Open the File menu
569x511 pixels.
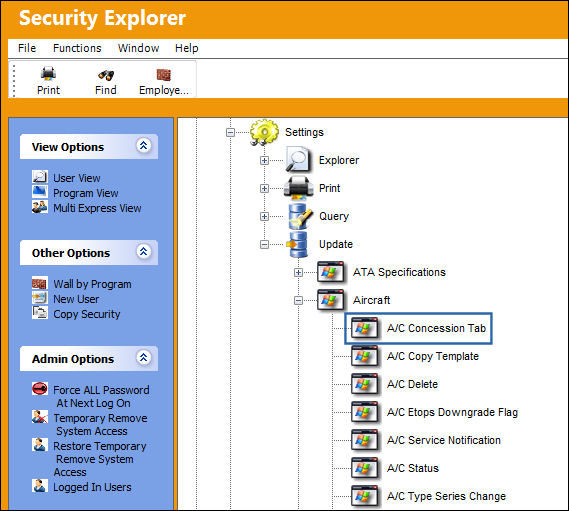pos(27,48)
